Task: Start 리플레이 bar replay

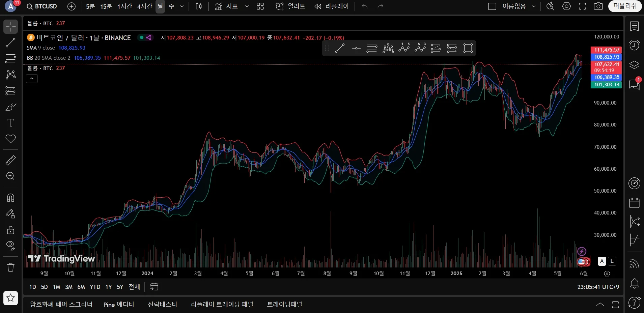Action: coord(332,6)
